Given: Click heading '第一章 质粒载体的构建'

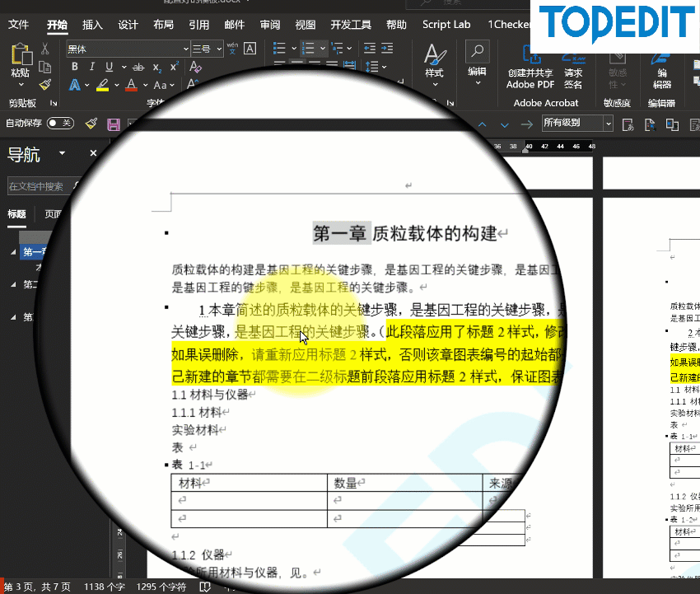Looking at the screenshot, I should pyautogui.click(x=405, y=234).
